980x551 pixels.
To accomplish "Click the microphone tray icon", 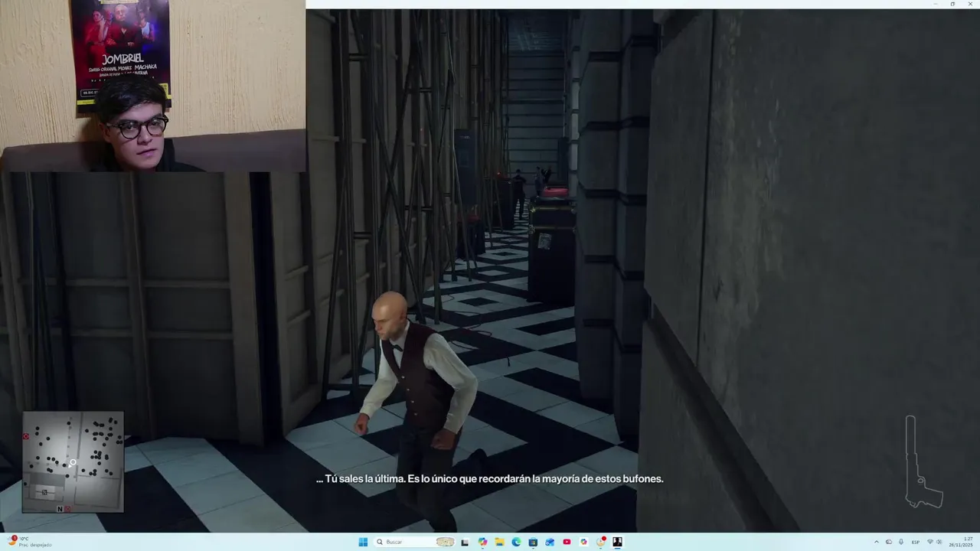I will click(901, 542).
